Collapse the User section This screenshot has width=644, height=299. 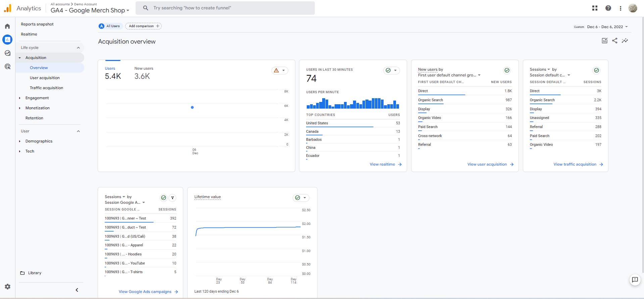(78, 131)
